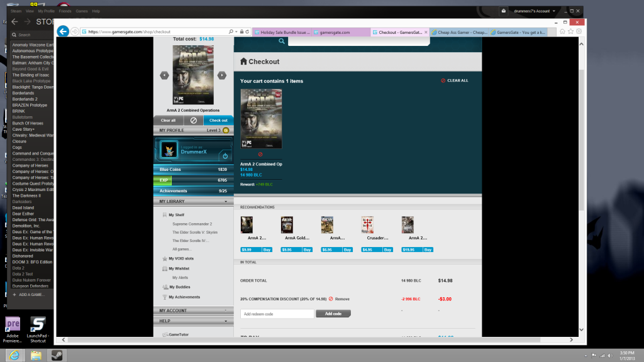Open Adobe Premiere desktop shortcut

click(x=13, y=329)
